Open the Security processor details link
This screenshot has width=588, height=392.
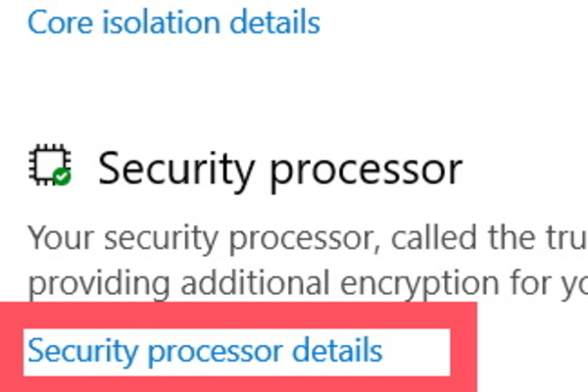point(205,350)
